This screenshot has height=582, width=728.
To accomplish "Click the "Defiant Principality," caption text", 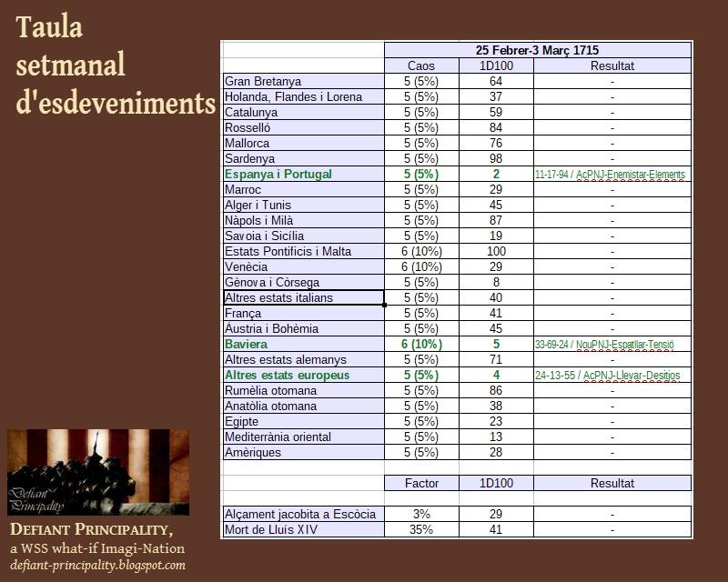I will (92, 529).
